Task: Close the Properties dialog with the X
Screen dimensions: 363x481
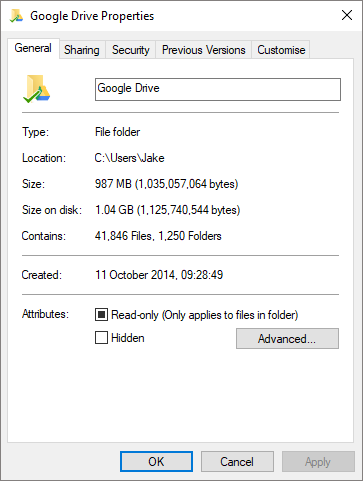Action: click(347, 15)
